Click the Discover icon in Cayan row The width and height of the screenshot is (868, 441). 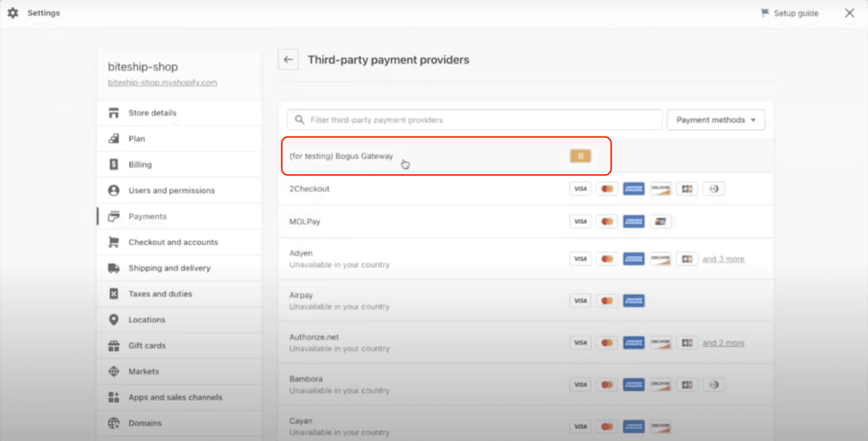click(x=660, y=427)
